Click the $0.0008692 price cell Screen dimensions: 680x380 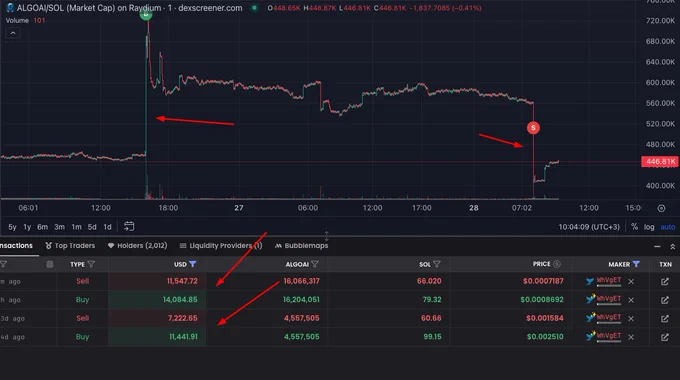[x=542, y=300]
